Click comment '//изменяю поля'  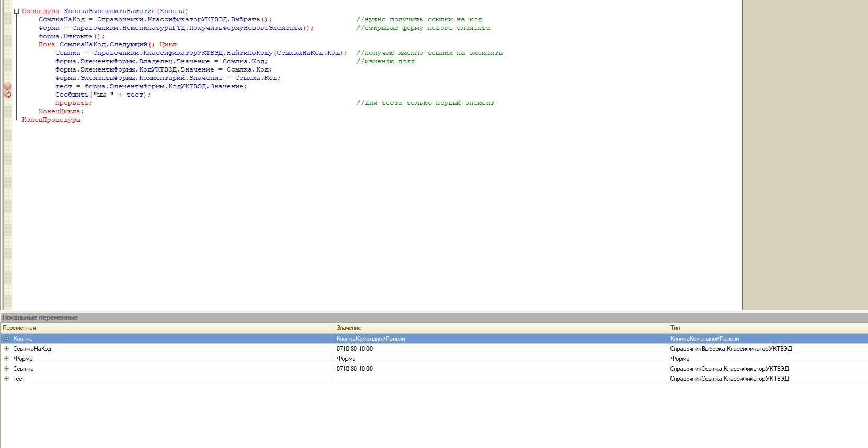click(x=386, y=61)
